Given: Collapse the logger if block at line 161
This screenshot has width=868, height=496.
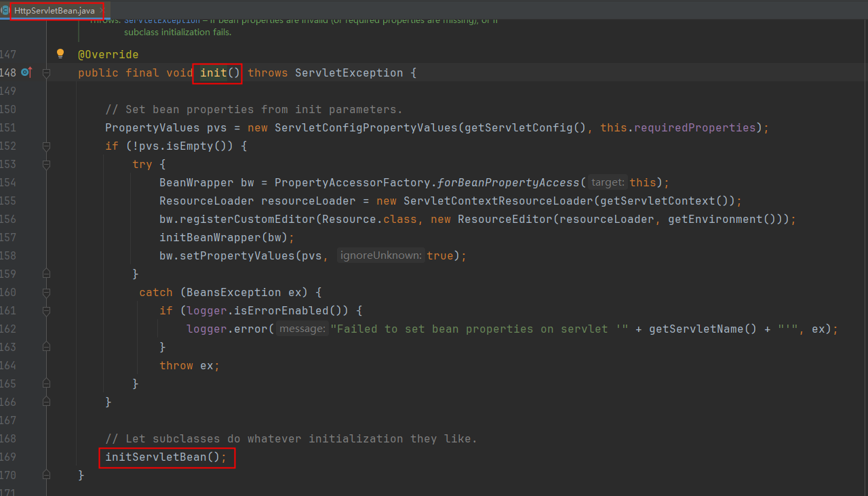Looking at the screenshot, I should coord(47,310).
